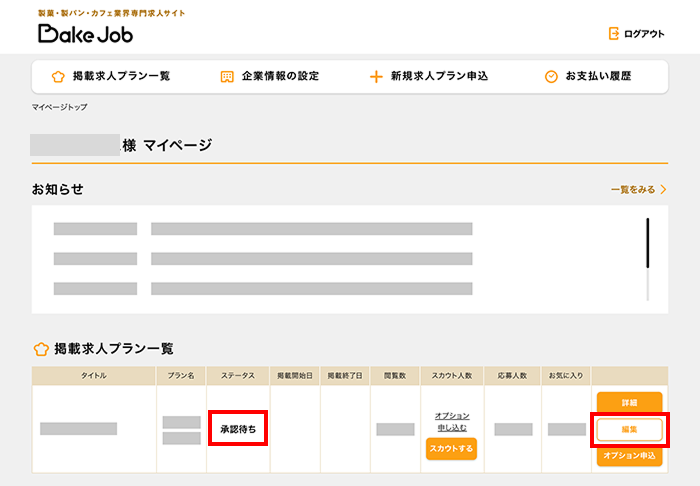This screenshot has width=700, height=486.
Task: Click the Bake Job logo
Action: [85, 33]
